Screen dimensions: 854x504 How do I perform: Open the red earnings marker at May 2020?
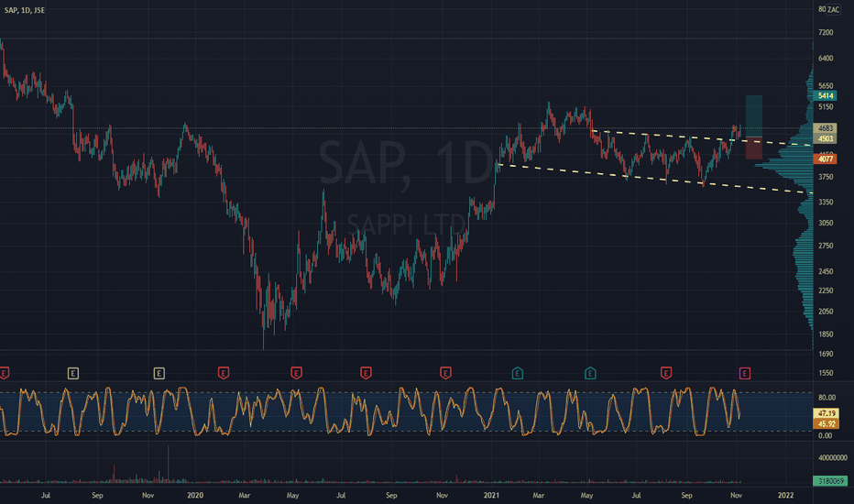pos(296,373)
